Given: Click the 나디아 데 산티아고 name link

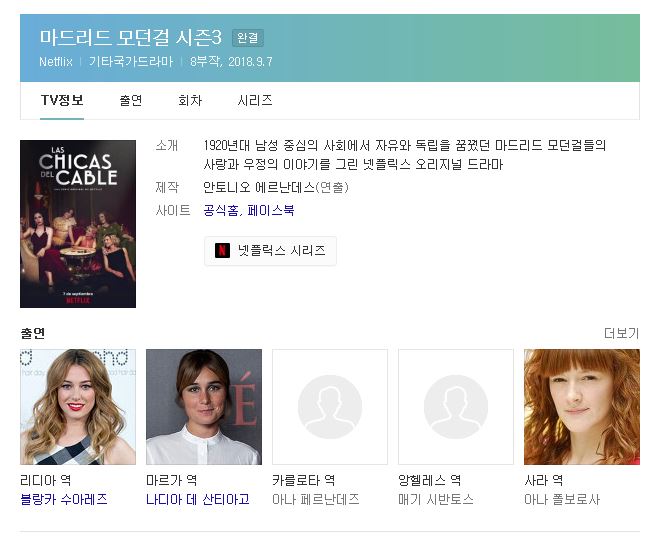Looking at the screenshot, I should click(x=198, y=499).
